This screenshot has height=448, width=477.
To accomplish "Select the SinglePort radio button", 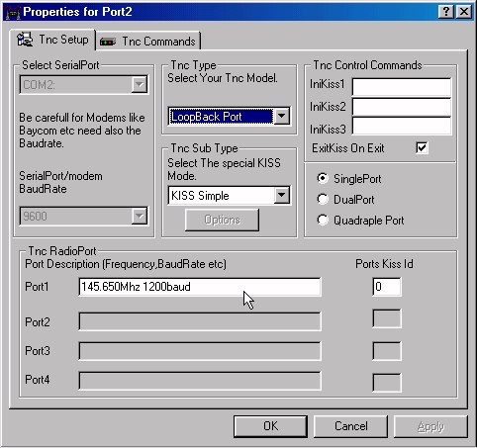I will [323, 178].
